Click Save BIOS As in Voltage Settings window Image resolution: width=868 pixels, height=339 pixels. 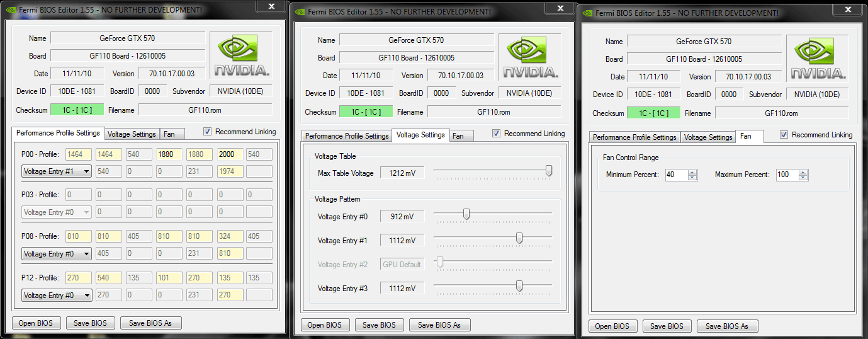pos(439,325)
